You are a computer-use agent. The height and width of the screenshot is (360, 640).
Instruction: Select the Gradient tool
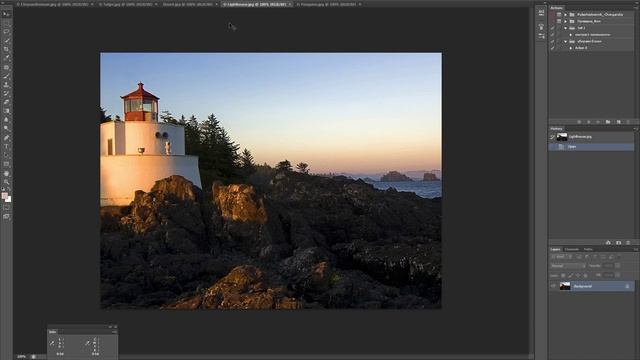6,111
